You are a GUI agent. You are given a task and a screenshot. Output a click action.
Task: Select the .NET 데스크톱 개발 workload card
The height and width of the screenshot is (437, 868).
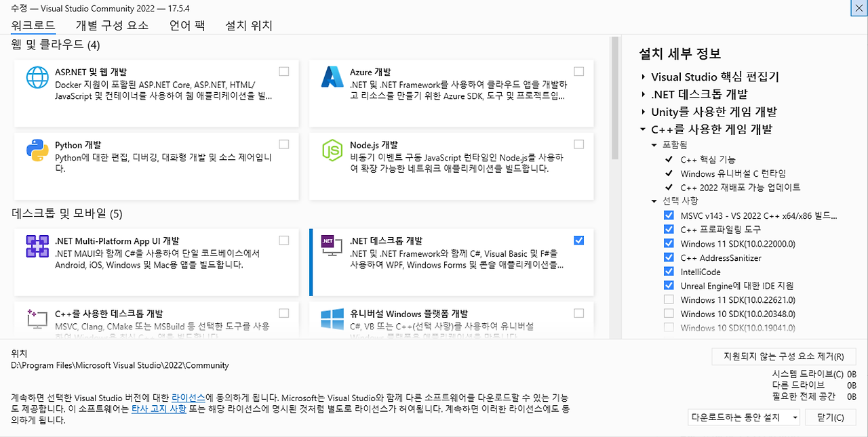[x=451, y=262]
